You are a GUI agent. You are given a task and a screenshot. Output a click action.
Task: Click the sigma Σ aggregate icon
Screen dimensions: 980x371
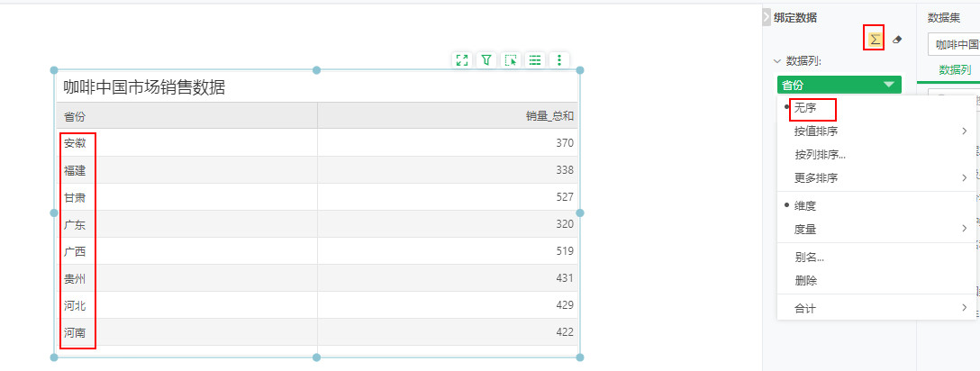[x=874, y=39]
